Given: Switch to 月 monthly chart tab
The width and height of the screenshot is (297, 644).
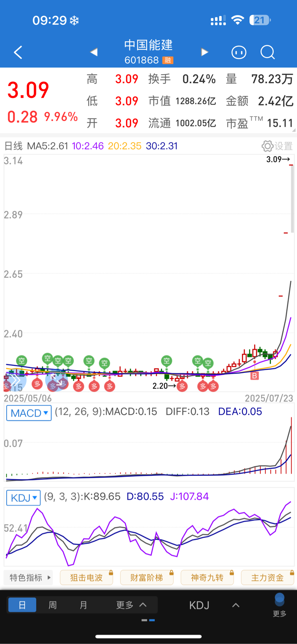Looking at the screenshot, I should pos(83,605).
